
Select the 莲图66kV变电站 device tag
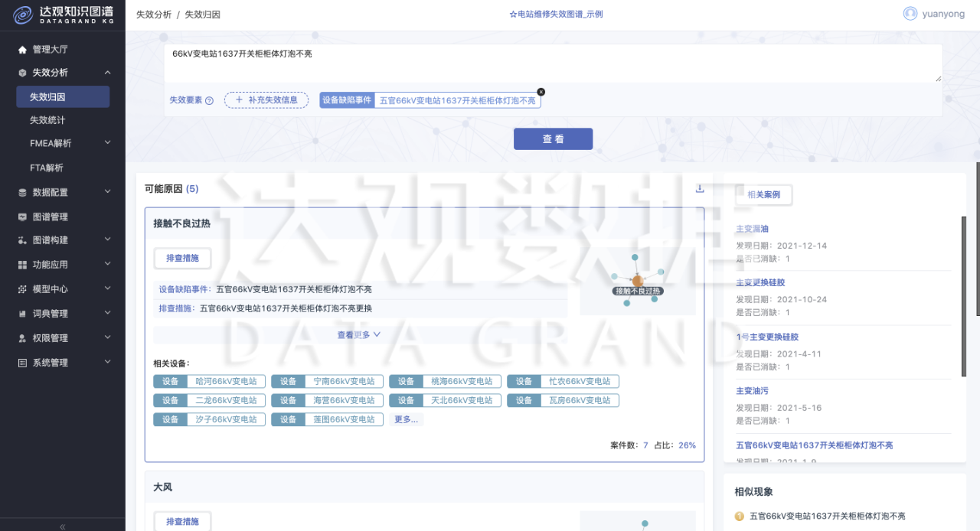[x=328, y=419]
